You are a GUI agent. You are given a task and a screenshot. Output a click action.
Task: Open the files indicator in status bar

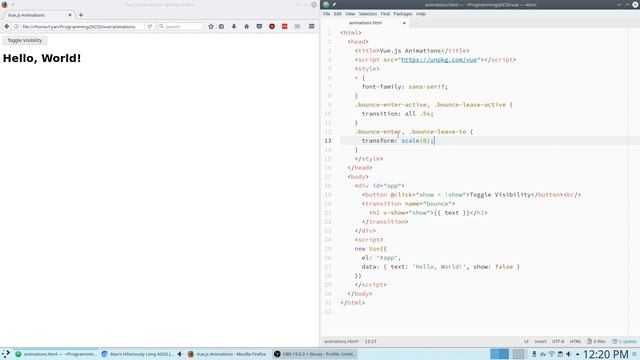(596, 341)
